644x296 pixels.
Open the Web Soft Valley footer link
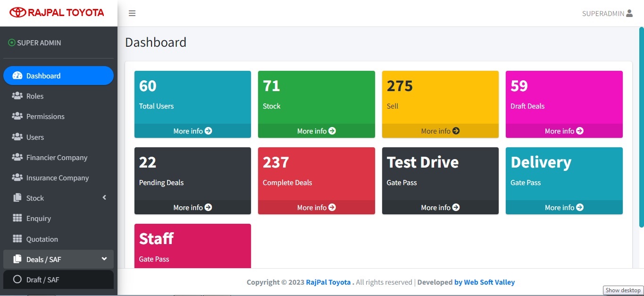point(485,282)
